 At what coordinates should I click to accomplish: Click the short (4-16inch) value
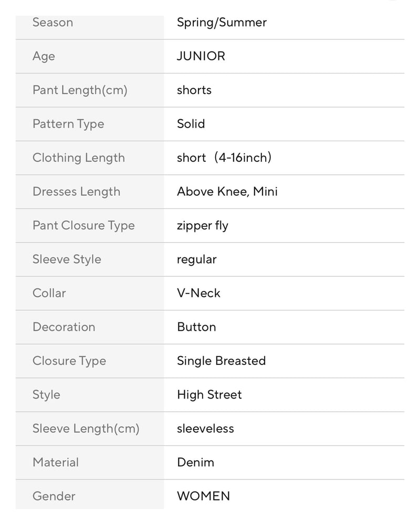[224, 158]
